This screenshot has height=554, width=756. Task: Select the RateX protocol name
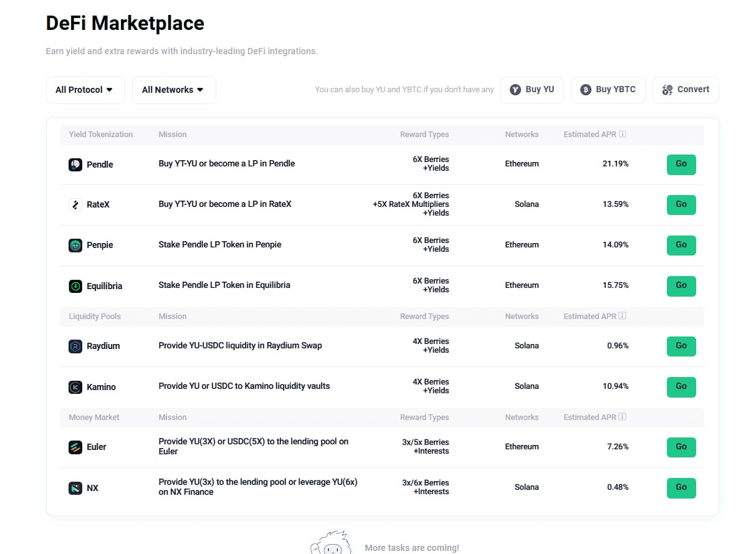click(x=98, y=204)
